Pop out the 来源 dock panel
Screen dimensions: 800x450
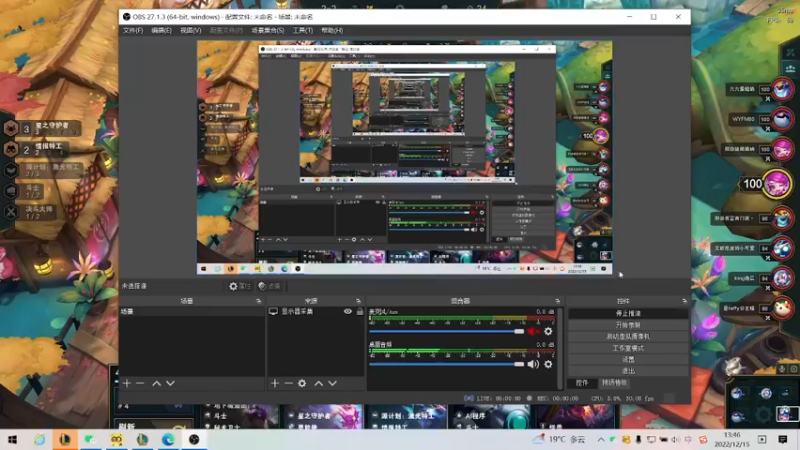coord(358,301)
